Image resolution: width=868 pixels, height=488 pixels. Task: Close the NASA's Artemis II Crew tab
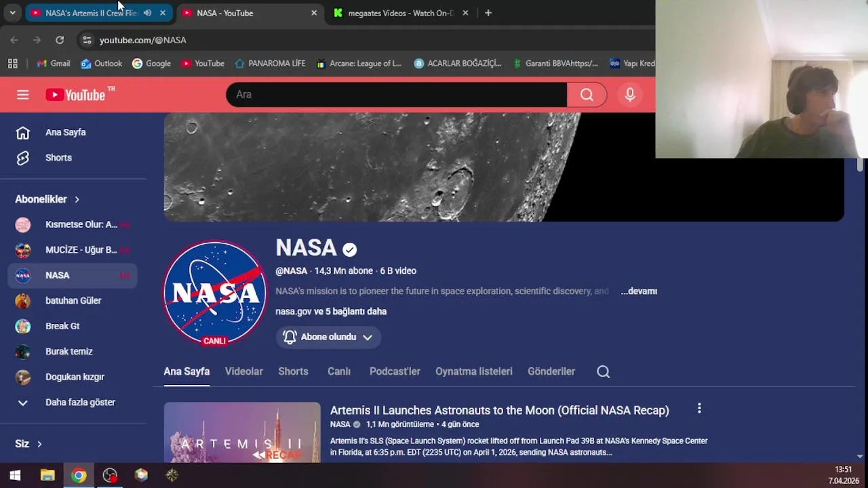[163, 13]
